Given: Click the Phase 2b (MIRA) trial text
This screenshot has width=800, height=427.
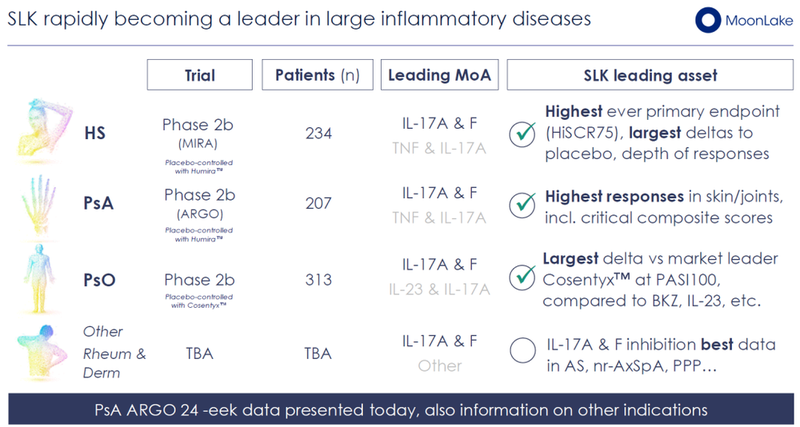Looking at the screenshot, I should pyautogui.click(x=198, y=128).
